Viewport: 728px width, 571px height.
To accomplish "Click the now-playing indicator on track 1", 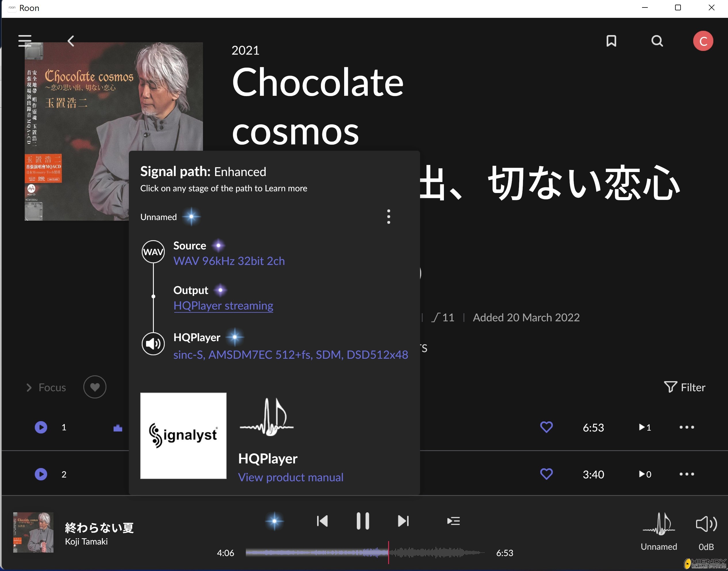I will pyautogui.click(x=118, y=427).
